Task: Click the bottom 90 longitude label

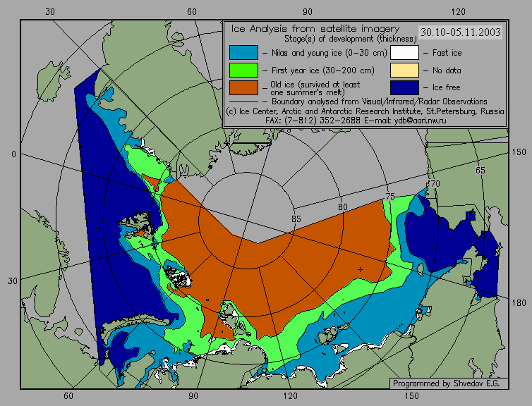Action: pyautogui.click(x=193, y=396)
